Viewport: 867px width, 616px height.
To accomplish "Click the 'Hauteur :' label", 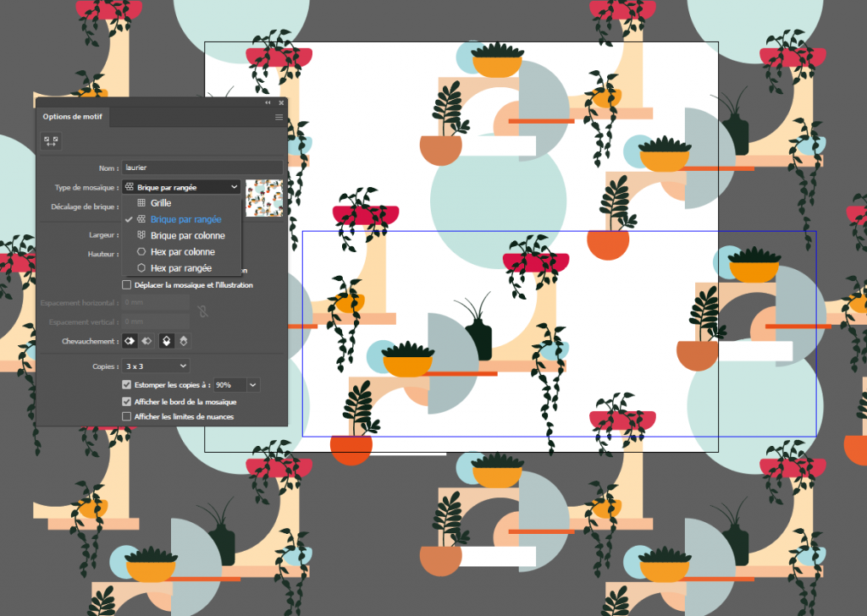I will pyautogui.click(x=103, y=254).
